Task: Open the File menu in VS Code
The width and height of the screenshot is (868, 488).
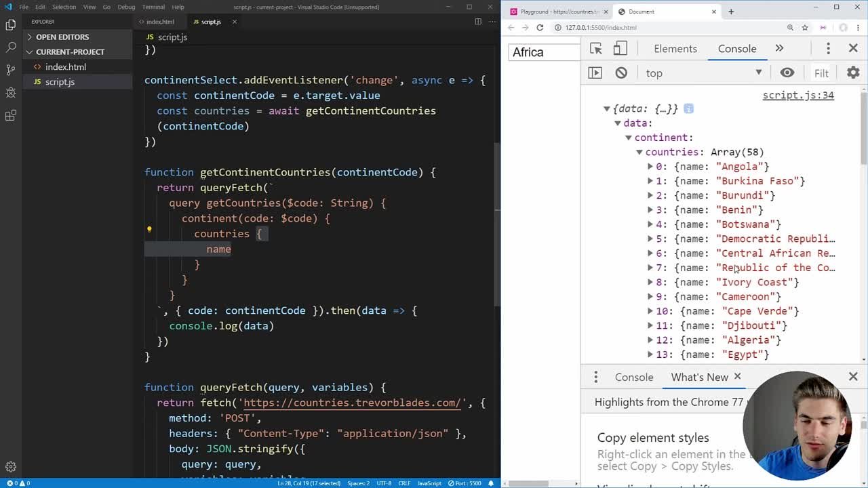Action: [24, 7]
